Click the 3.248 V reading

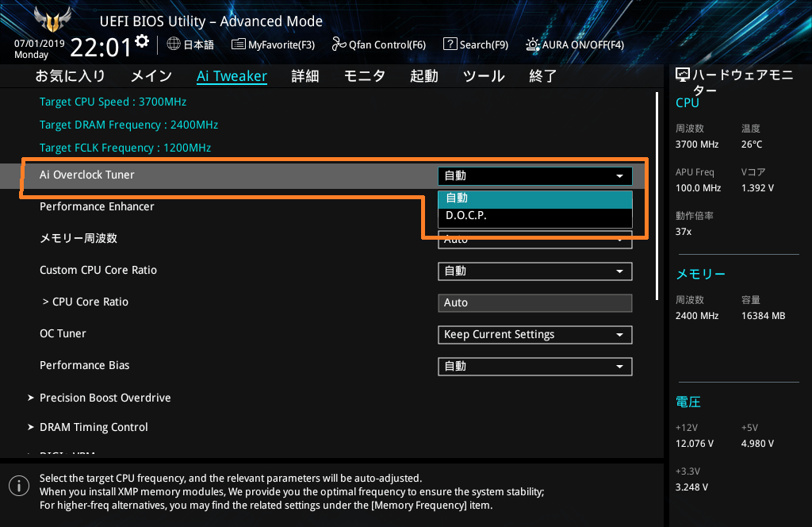(x=691, y=487)
